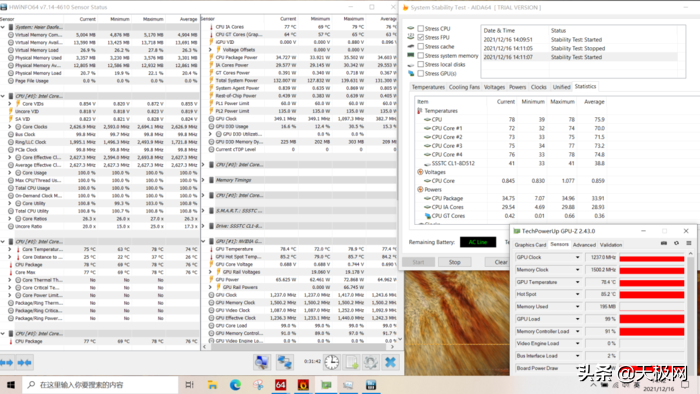Open Powers tab in AIDA64
This screenshot has height=394, width=700.
[x=517, y=87]
